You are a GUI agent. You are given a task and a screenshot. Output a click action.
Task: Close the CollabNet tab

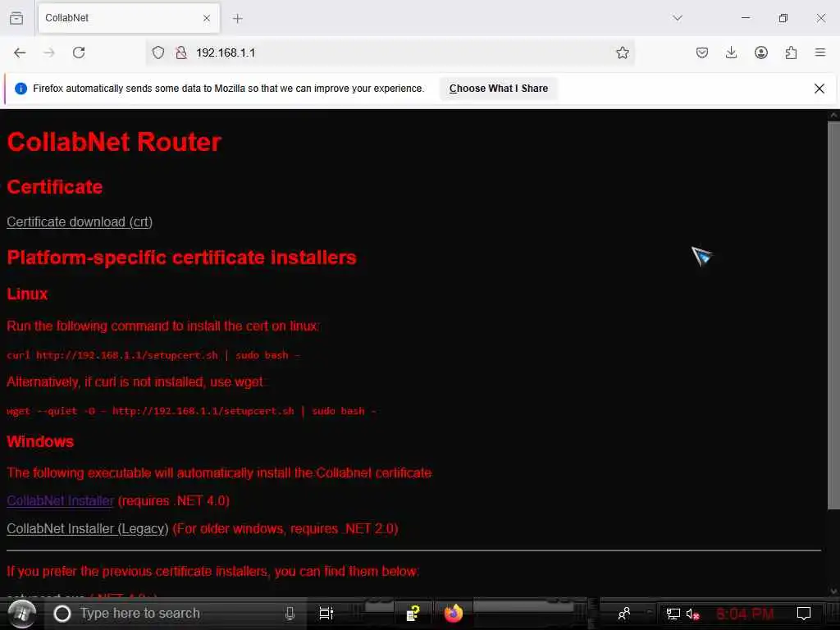click(207, 18)
